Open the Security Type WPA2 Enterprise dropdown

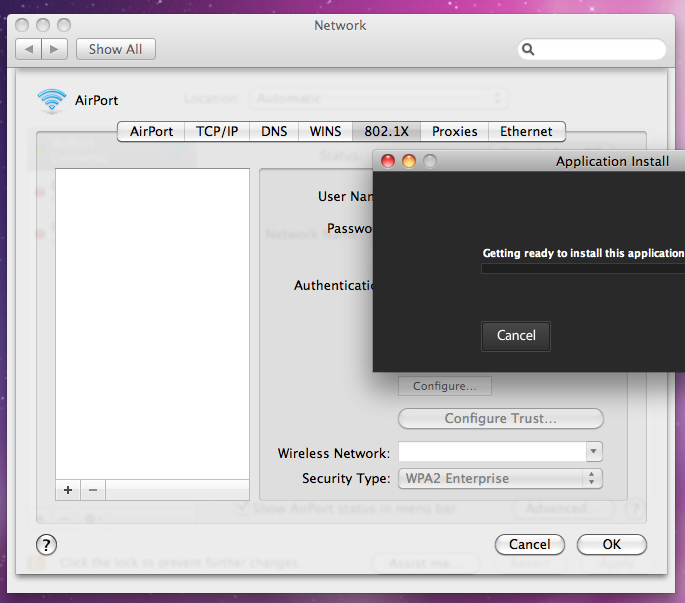point(500,478)
